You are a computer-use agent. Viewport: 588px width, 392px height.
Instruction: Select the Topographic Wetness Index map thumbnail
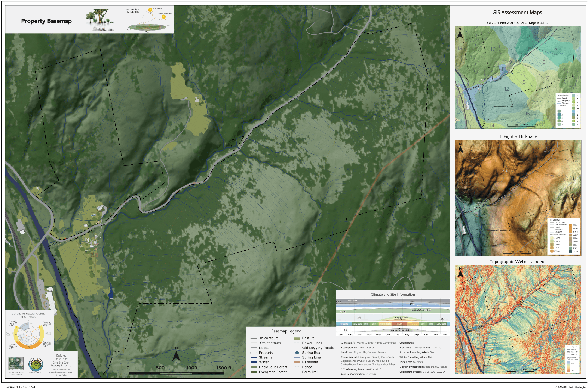tap(518, 320)
